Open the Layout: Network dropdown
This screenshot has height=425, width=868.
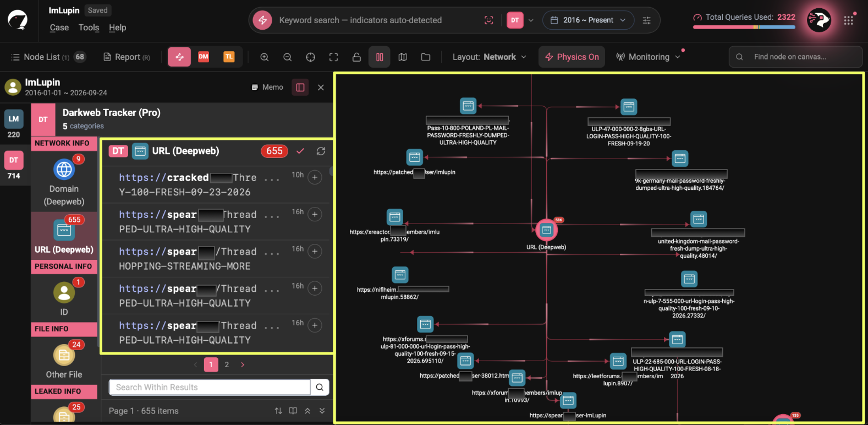pyautogui.click(x=490, y=57)
